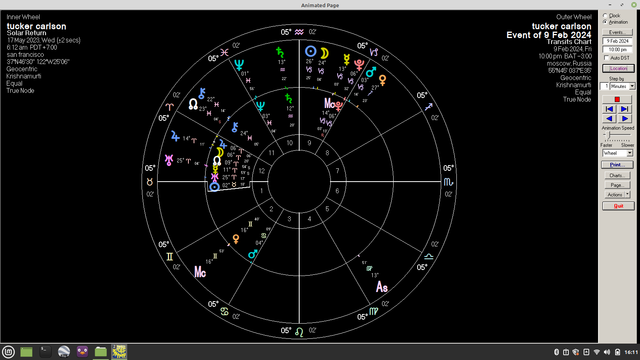Click the Leo sign glyph at chart bottom
640x360 pixels.
299,332
